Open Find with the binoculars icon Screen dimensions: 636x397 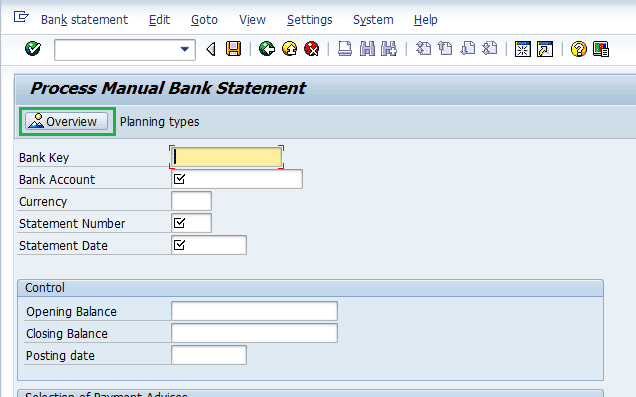(367, 49)
